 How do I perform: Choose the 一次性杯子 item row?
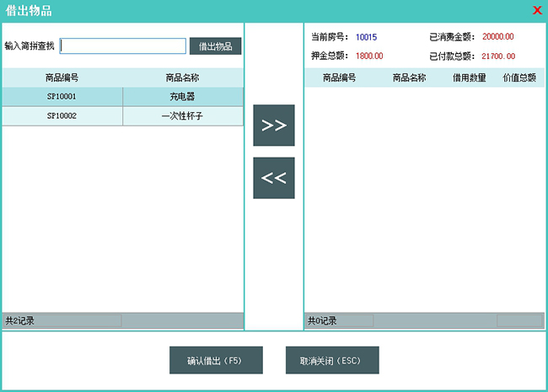click(183, 116)
